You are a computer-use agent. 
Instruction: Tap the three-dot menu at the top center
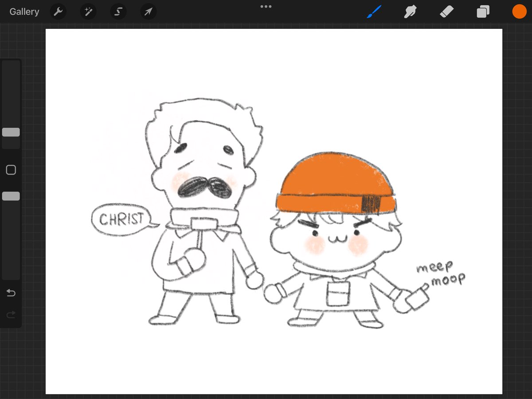(x=266, y=6)
